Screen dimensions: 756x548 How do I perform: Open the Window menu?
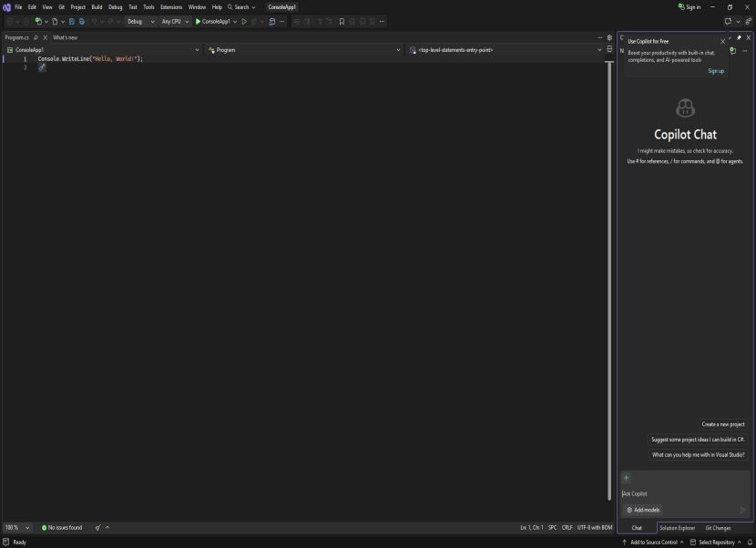coord(197,7)
